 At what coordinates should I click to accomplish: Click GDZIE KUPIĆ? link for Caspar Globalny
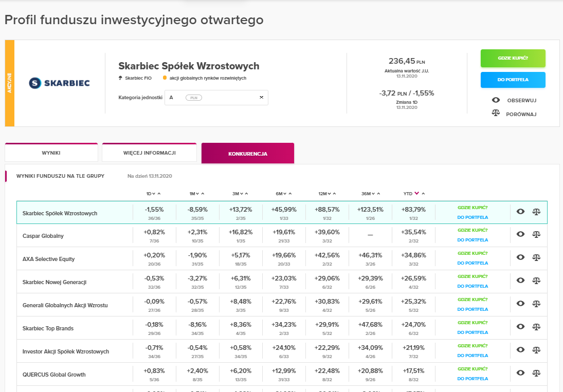click(473, 230)
